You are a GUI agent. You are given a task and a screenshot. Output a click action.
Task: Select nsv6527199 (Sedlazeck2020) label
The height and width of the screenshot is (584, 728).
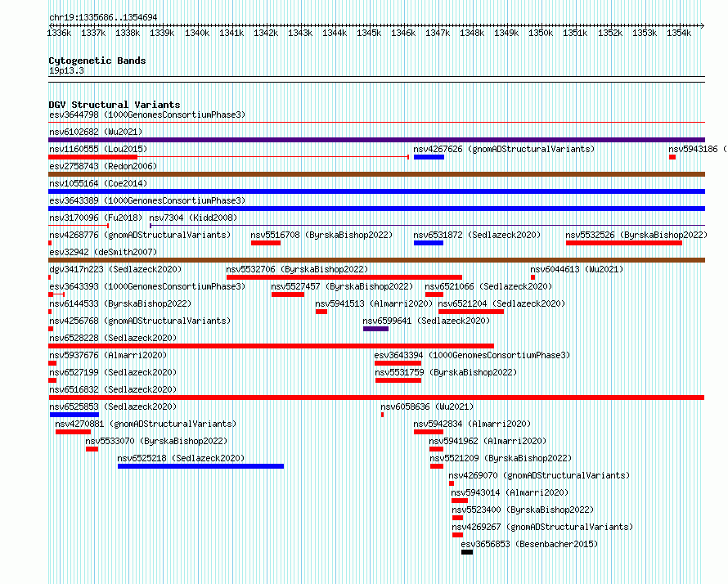pyautogui.click(x=113, y=372)
